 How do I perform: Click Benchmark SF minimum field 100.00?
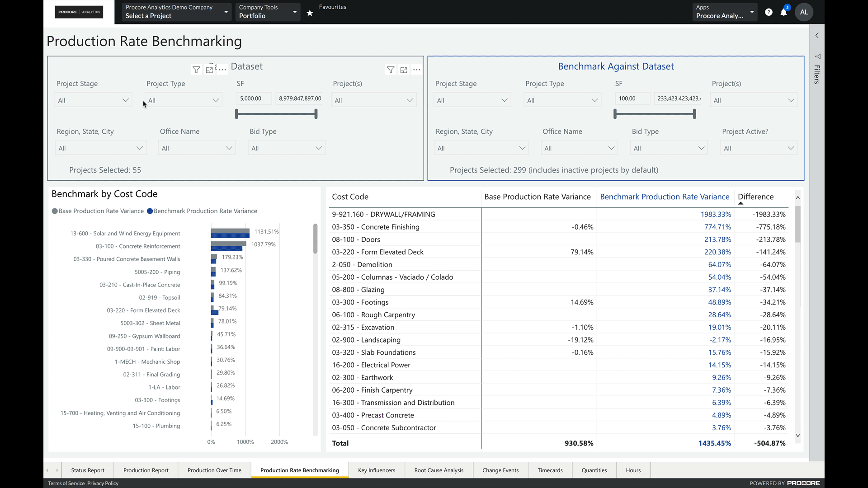coord(633,99)
